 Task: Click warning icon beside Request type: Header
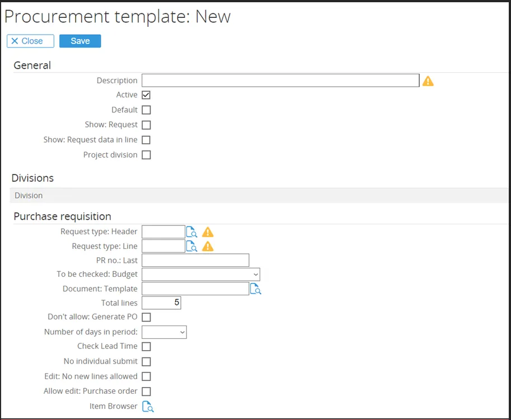208,232
